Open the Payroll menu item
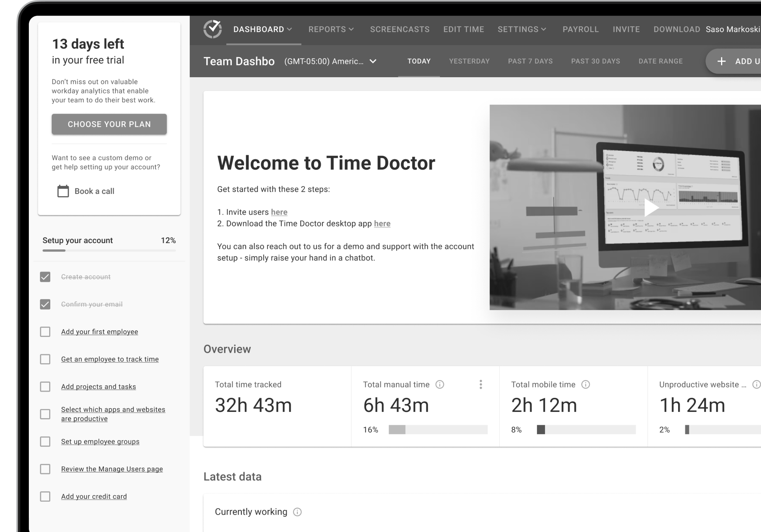 [x=581, y=29]
